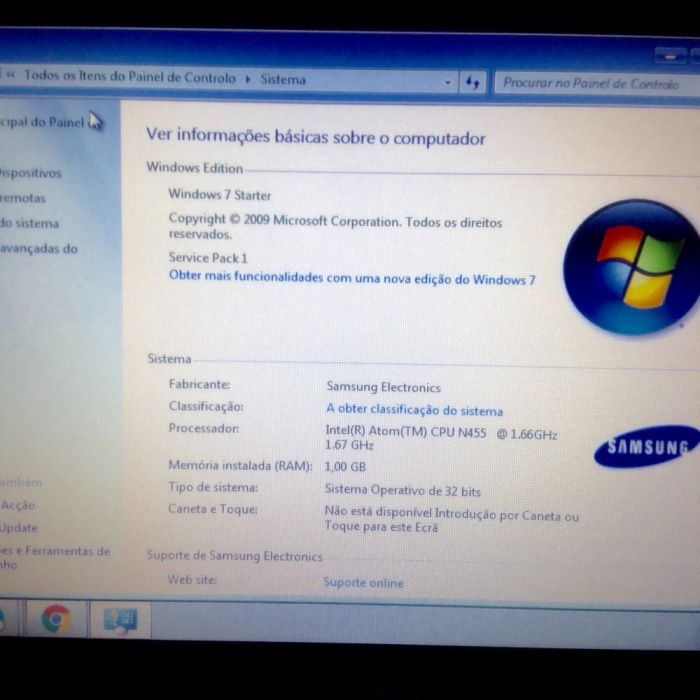
Task: Click the Samsung logo
Action: 646,446
